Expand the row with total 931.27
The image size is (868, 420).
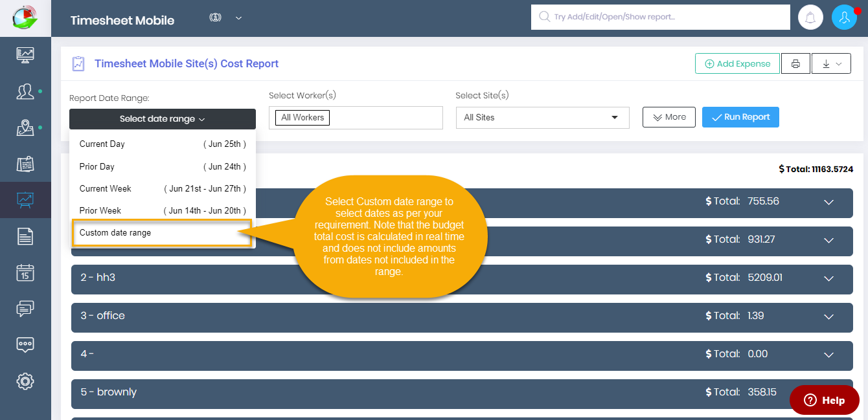coord(828,240)
